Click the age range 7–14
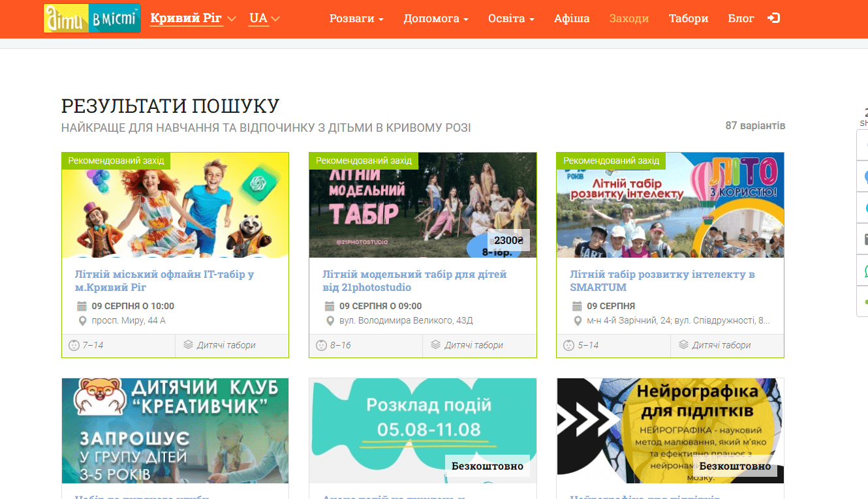The image size is (868, 499). coord(93,345)
